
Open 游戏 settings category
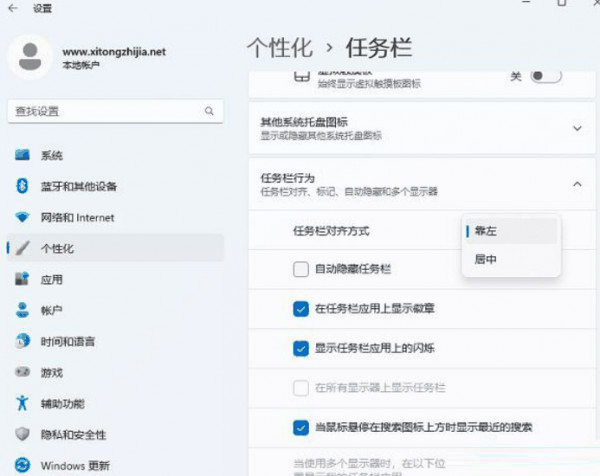(116, 372)
